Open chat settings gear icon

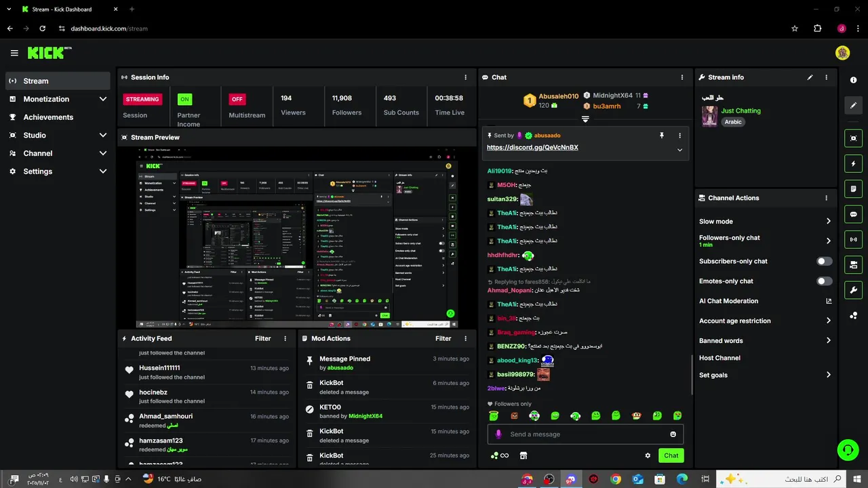648,455
